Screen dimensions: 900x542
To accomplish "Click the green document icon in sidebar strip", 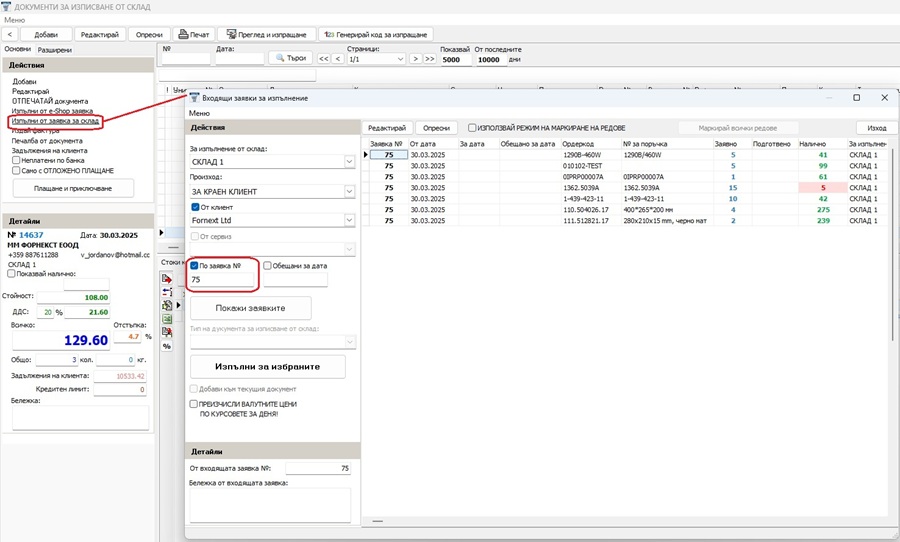I will tap(167, 305).
